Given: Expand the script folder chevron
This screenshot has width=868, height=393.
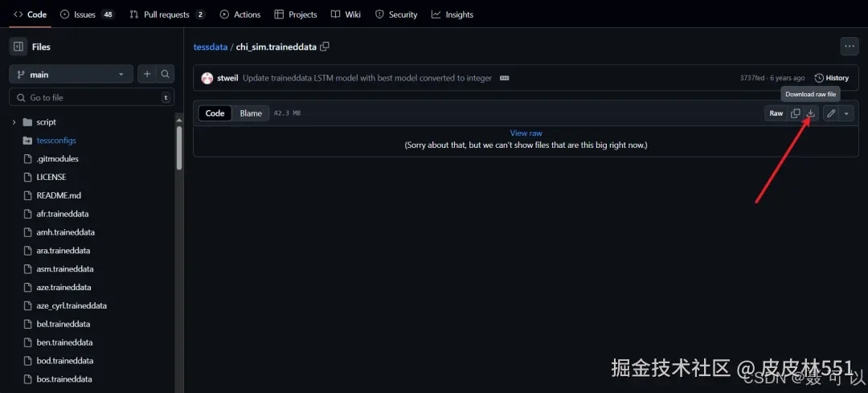Looking at the screenshot, I should pos(14,122).
